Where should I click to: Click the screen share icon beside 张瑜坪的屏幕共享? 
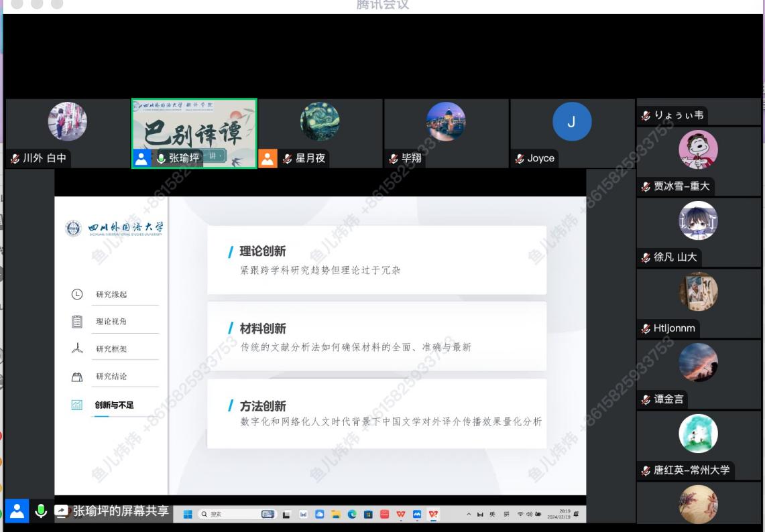pos(62,511)
